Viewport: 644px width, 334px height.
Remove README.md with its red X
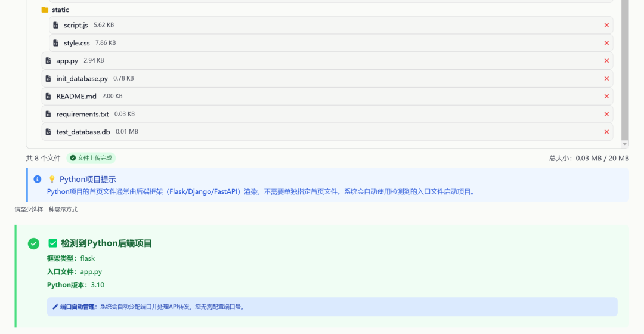(606, 96)
